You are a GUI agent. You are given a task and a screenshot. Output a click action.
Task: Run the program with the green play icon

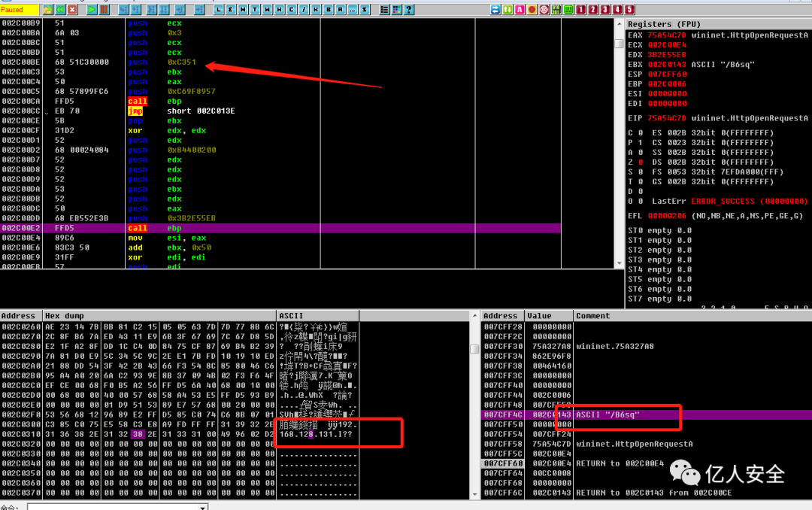coord(92,9)
